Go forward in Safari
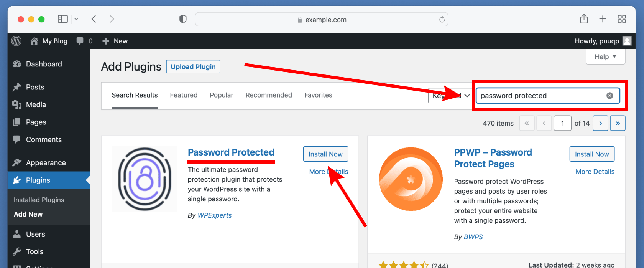The width and height of the screenshot is (644, 268). click(112, 19)
